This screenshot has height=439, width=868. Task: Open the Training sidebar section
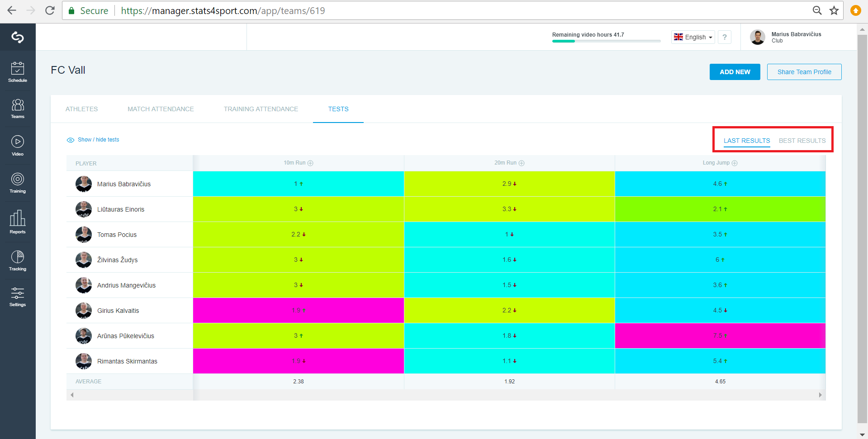18,183
